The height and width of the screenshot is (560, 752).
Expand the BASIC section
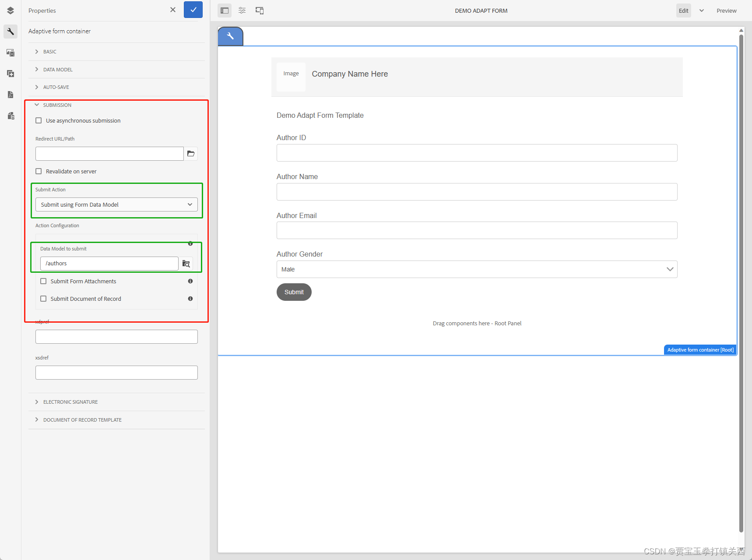[116, 52]
